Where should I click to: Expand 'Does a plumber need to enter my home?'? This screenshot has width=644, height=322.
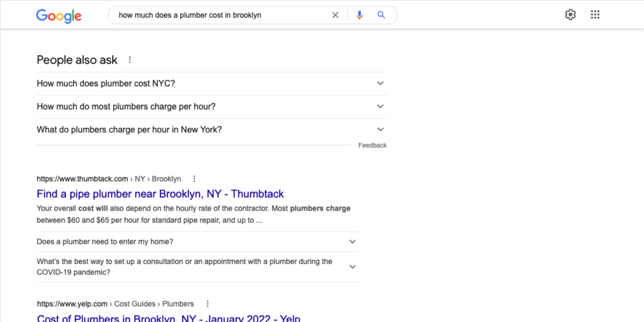coord(197,241)
